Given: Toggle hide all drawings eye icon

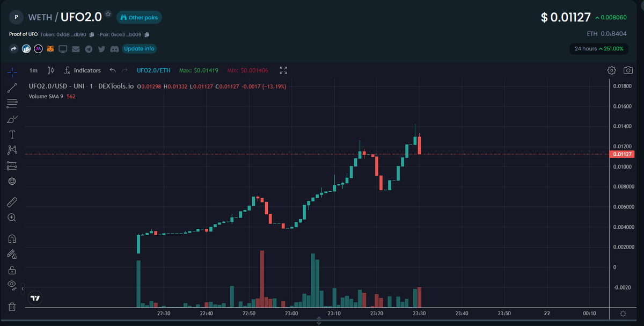Looking at the screenshot, I should click(12, 285).
